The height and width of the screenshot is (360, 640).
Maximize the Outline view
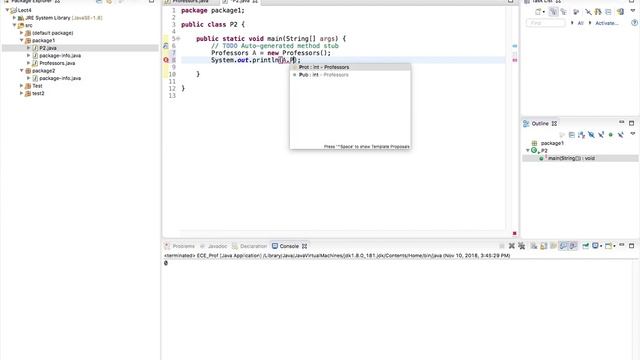click(x=631, y=123)
